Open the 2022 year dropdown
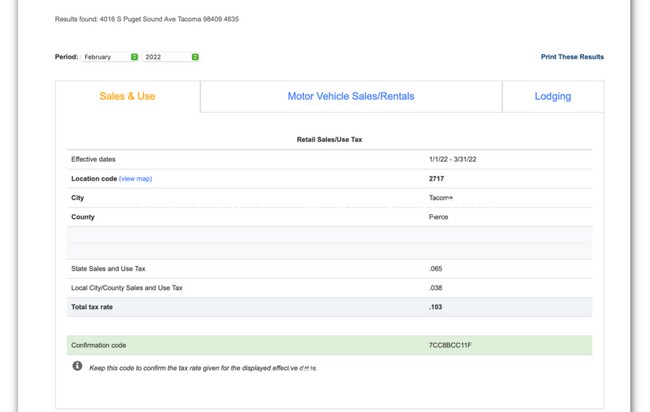 [x=171, y=57]
